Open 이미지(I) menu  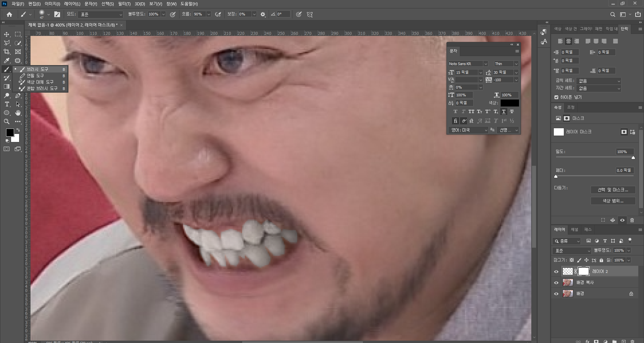point(52,4)
